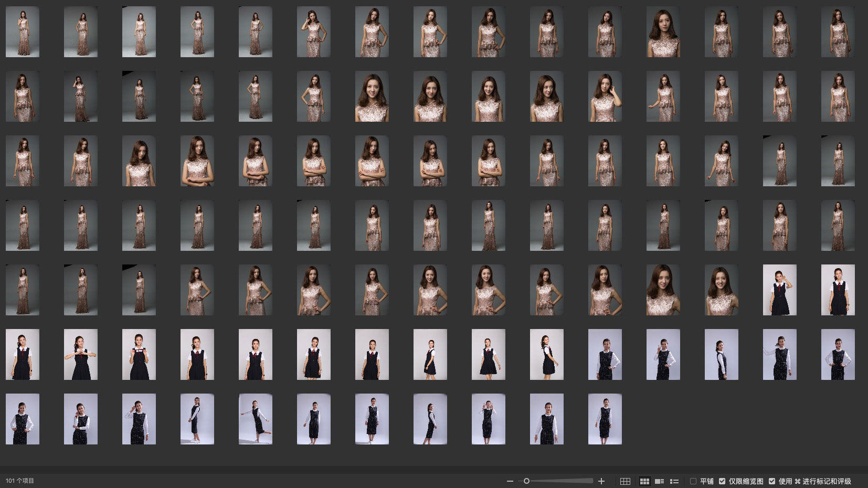Image resolution: width=868 pixels, height=488 pixels.
Task: Switch to list view icon
Action: (x=675, y=481)
